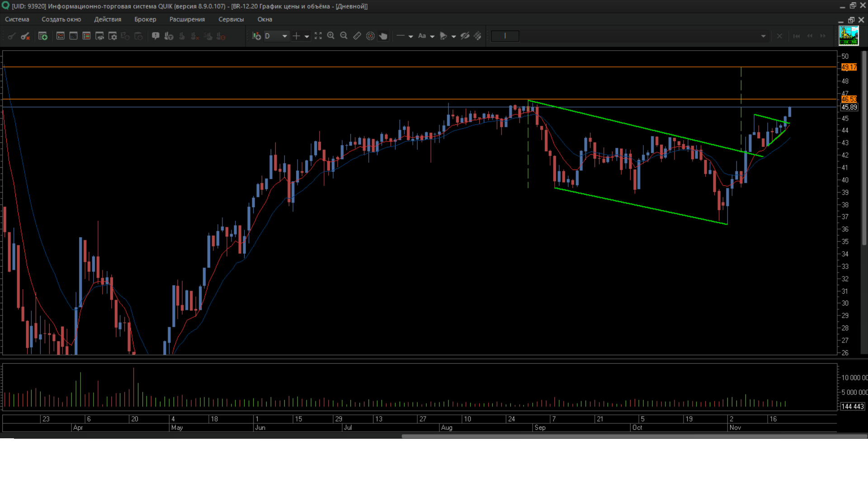Screen dimensions: 868x488
Task: Select the ruler measurement tool
Action: tap(357, 36)
